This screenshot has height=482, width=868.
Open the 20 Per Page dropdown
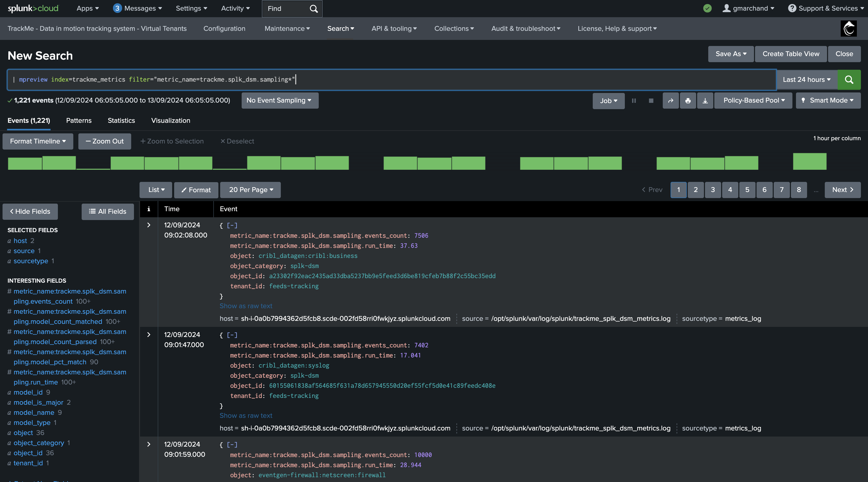click(x=250, y=190)
